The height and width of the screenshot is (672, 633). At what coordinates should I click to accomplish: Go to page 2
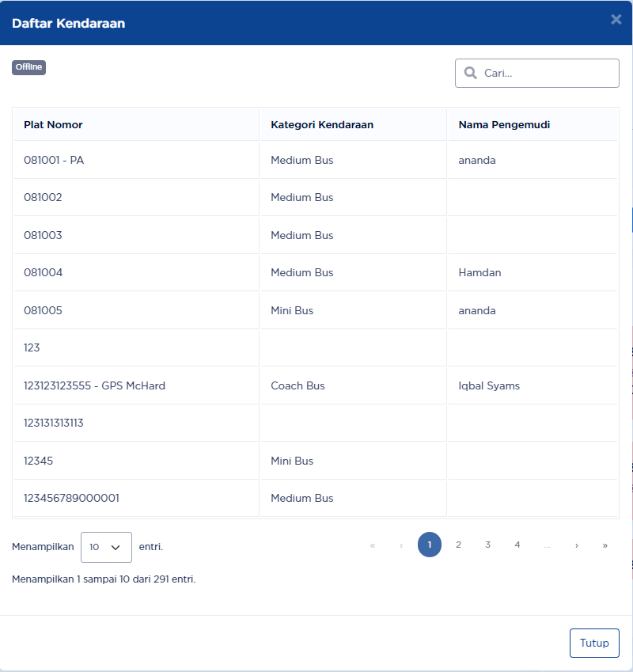tap(458, 545)
